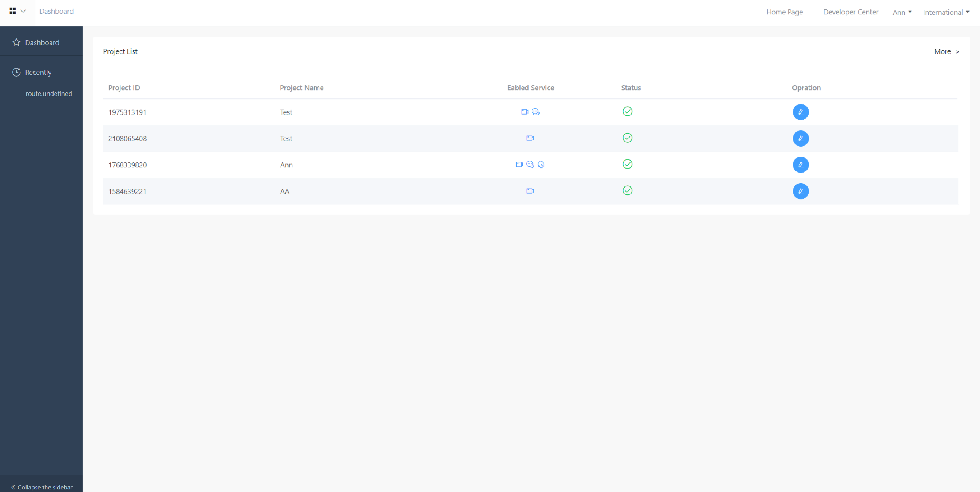980x492 pixels.
Task: Select Recently in the sidebar
Action: coord(38,72)
